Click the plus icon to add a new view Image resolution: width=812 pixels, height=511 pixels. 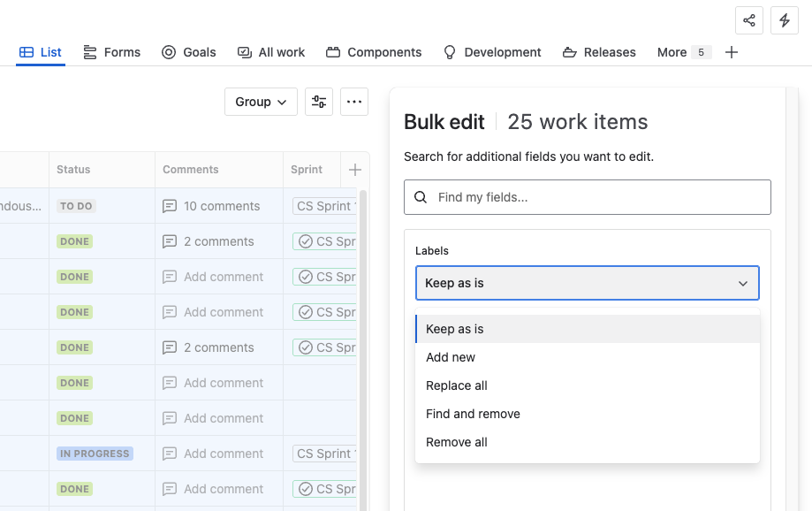732,52
